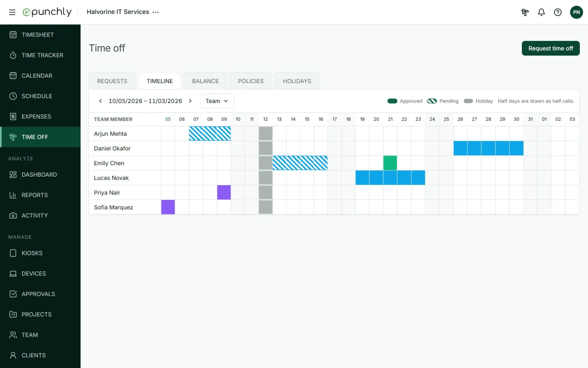Switch to the Requests tab
Screen dimensions: 588x368
pos(112,81)
